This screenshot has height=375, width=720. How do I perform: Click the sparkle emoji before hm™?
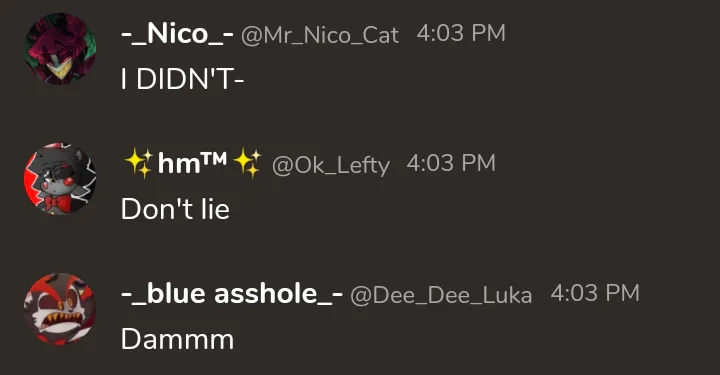click(x=138, y=163)
